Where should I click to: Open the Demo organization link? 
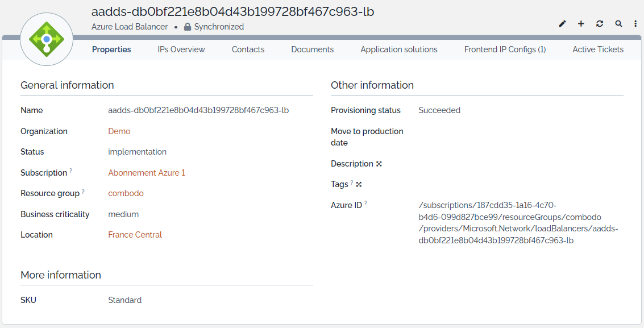[x=119, y=131]
